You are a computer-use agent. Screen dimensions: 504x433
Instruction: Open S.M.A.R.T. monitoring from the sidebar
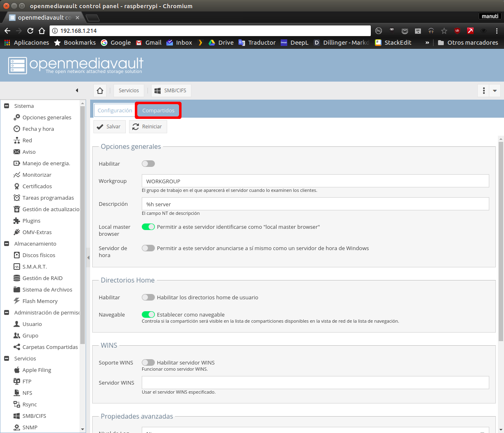tap(34, 267)
